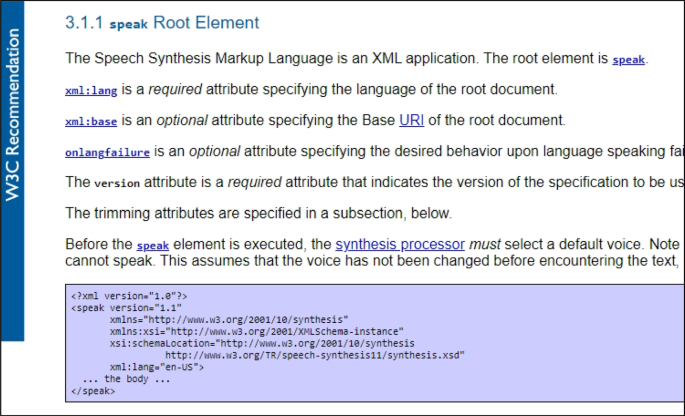This screenshot has width=685, height=416.
Task: Click the 3.1.1 speak Root Element heading
Action: [161, 23]
